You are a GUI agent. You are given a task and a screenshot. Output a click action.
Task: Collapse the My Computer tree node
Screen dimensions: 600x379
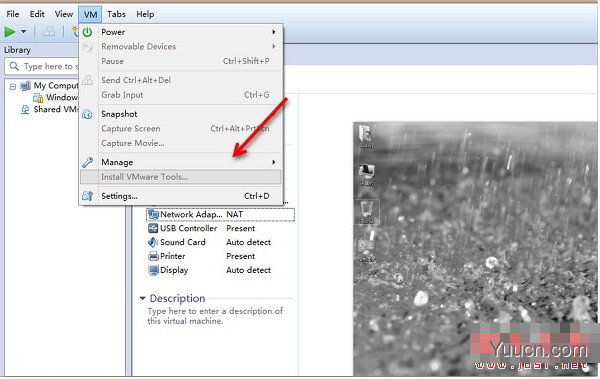point(13,86)
